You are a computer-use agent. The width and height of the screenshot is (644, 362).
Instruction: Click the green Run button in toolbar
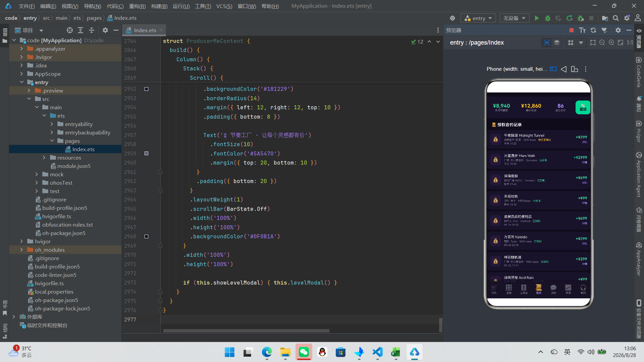click(537, 18)
